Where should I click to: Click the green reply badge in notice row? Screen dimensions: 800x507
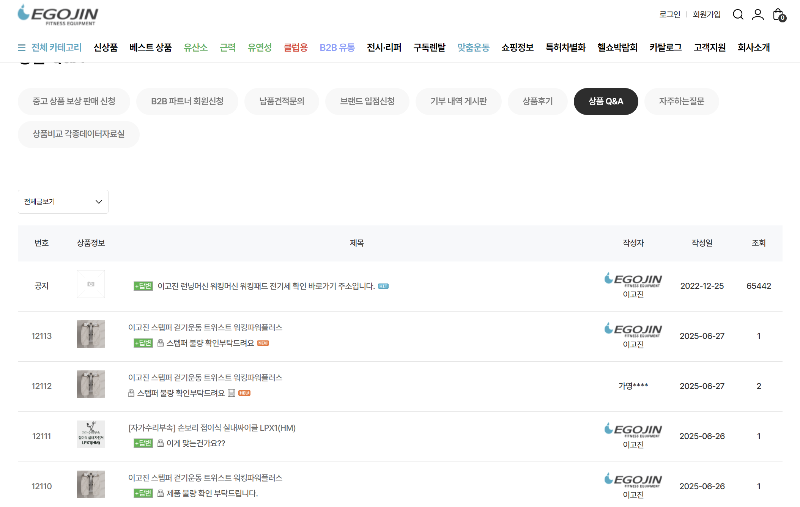tap(143, 286)
